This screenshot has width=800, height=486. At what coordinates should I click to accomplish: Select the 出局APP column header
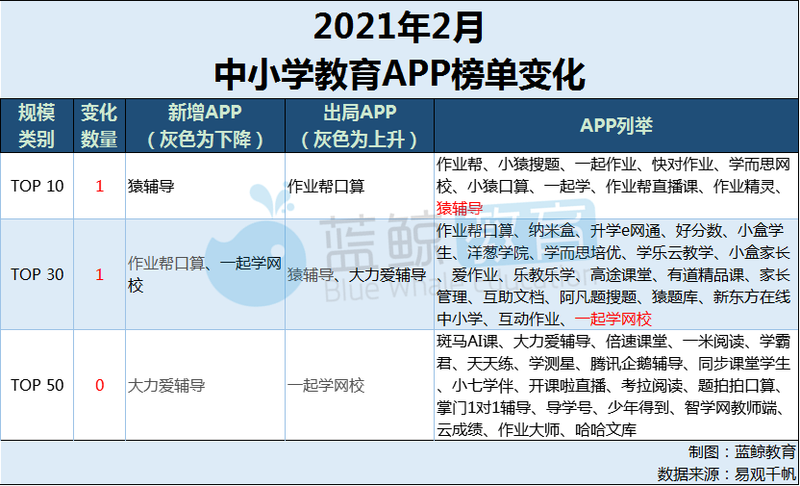click(360, 125)
